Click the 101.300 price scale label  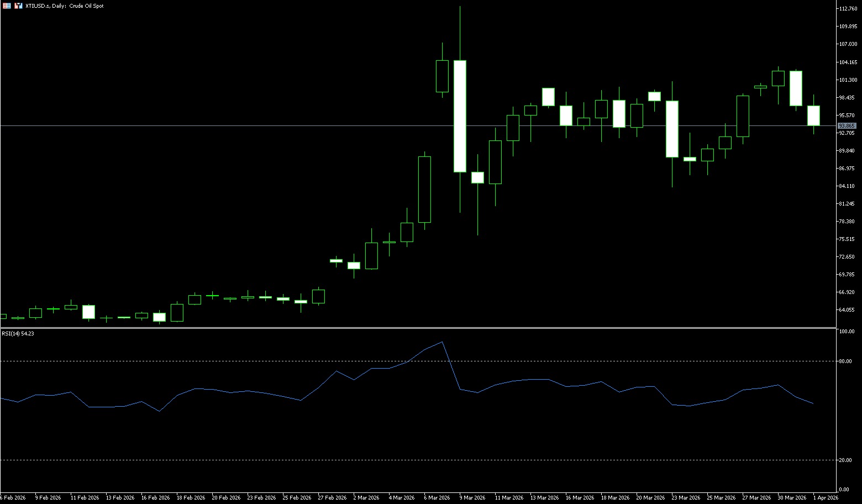(848, 80)
